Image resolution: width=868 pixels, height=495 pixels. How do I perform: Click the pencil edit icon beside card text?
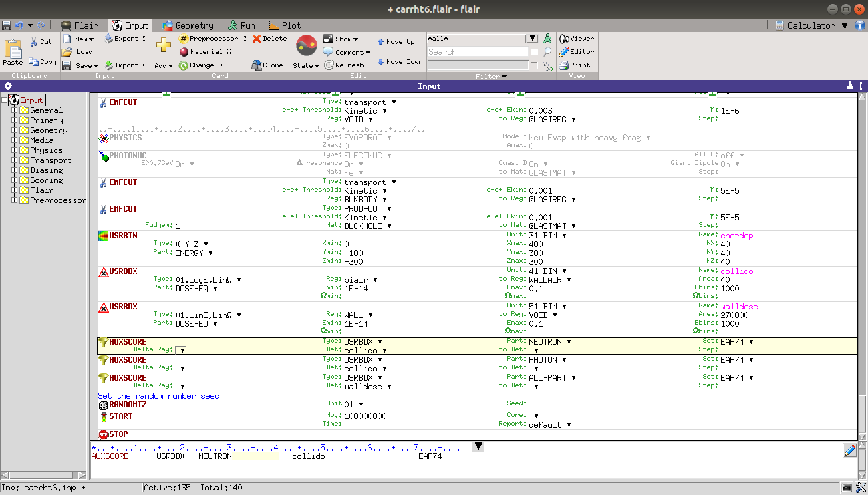tap(850, 450)
